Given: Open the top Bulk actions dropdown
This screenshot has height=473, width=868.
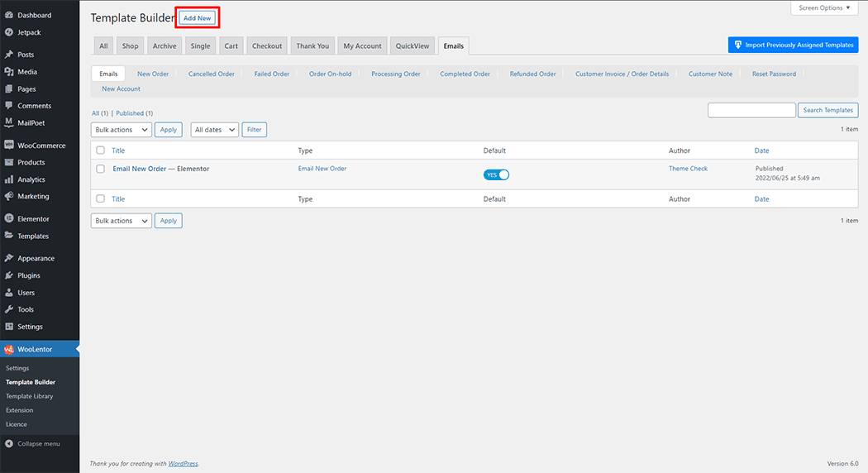Looking at the screenshot, I should pos(121,130).
